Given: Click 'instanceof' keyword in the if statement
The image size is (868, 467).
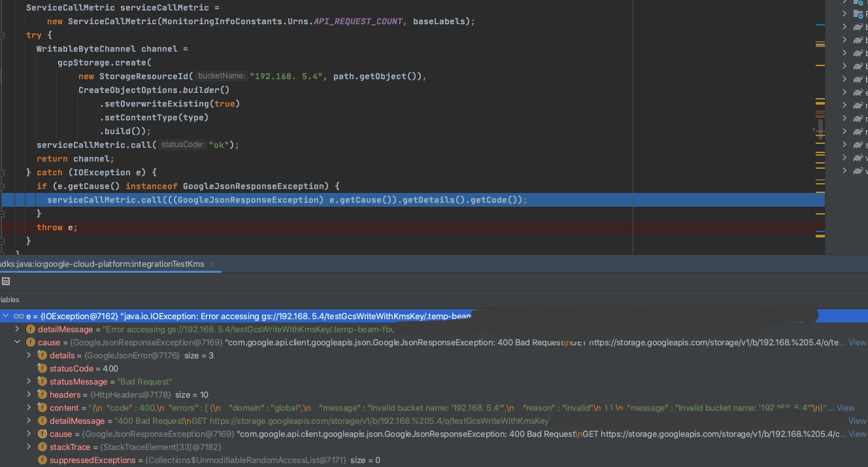Looking at the screenshot, I should (x=151, y=186).
